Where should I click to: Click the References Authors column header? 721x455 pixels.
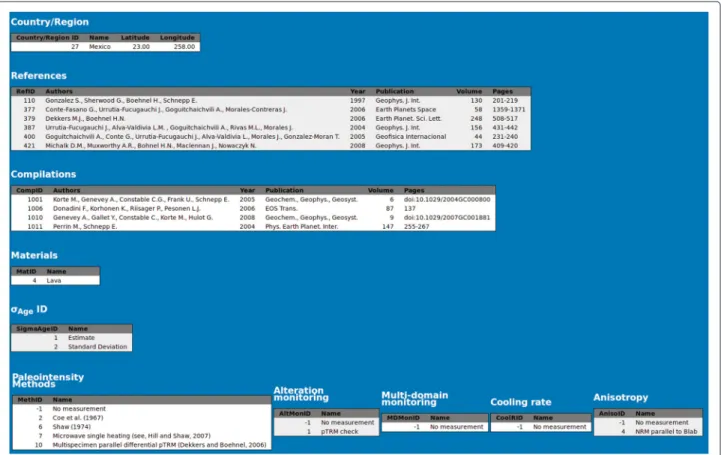coord(59,91)
